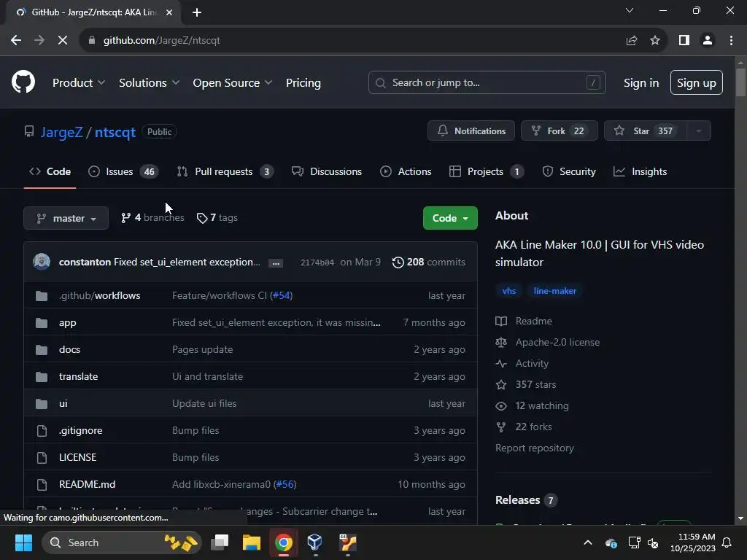The width and height of the screenshot is (747, 560).
Task: Click the Sign up button
Action: (x=697, y=83)
